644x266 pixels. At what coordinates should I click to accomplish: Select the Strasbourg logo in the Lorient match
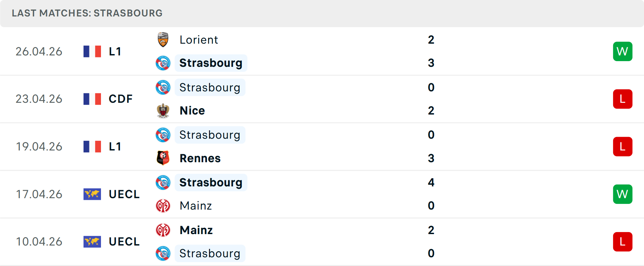pos(163,63)
